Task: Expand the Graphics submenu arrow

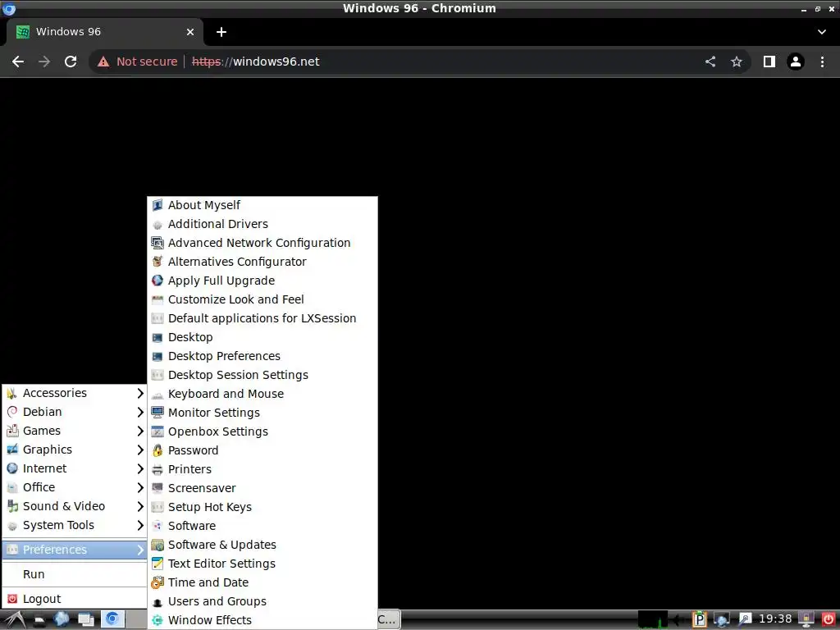Action: (139, 450)
